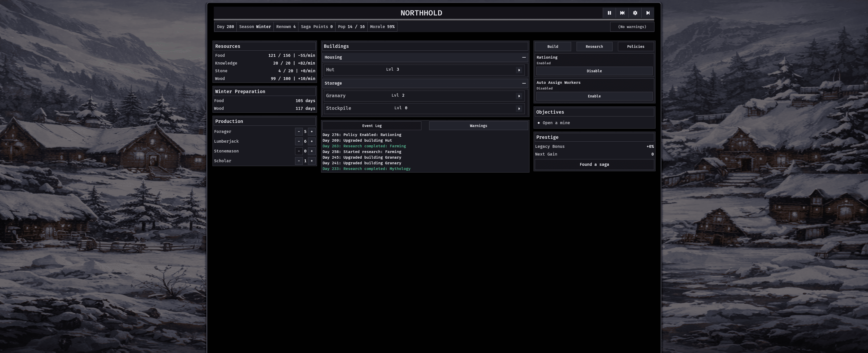Switch to the Research tab
The width and height of the screenshot is (868, 353).
coord(594,47)
